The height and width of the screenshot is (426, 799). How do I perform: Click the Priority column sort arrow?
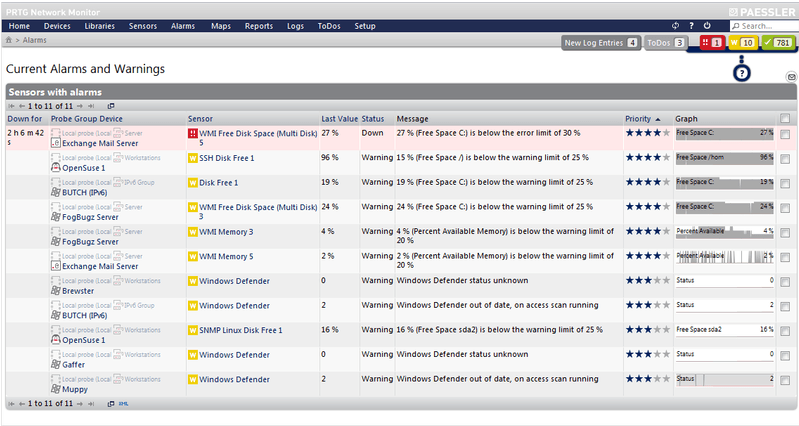[658, 119]
